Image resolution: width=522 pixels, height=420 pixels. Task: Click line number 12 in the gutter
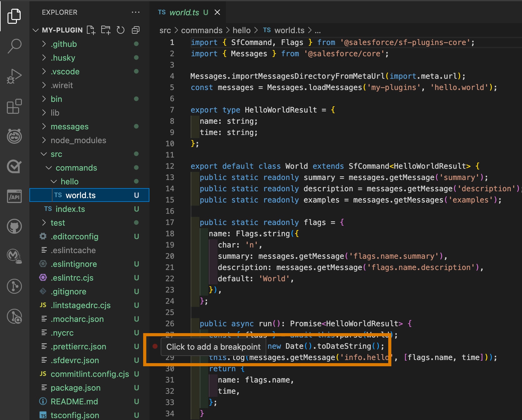pos(170,166)
